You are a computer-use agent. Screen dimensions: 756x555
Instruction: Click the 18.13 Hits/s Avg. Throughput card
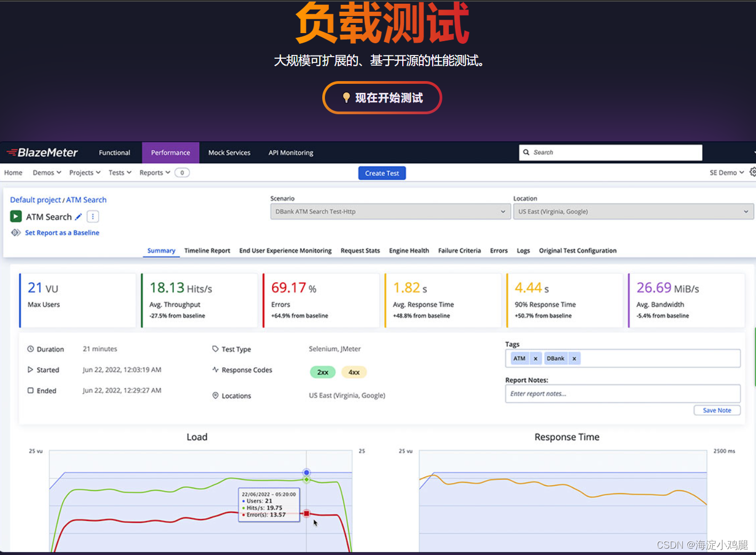199,300
